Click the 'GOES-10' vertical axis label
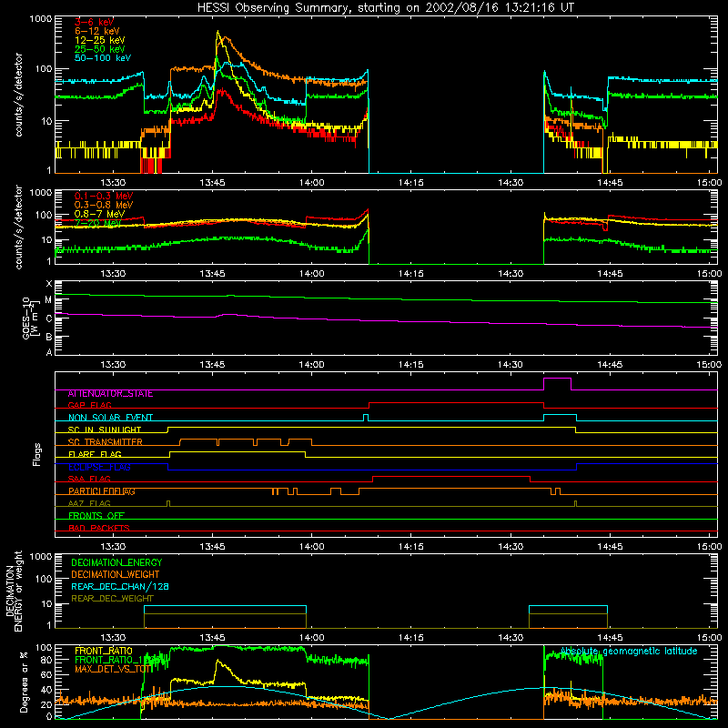Screen dimensions: 728x728 (x=26, y=318)
